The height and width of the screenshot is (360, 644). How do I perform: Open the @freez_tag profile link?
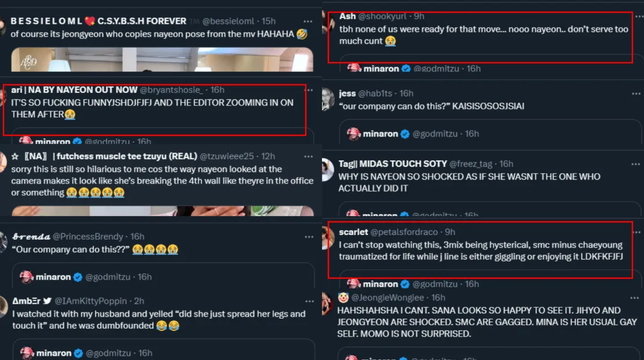click(472, 164)
